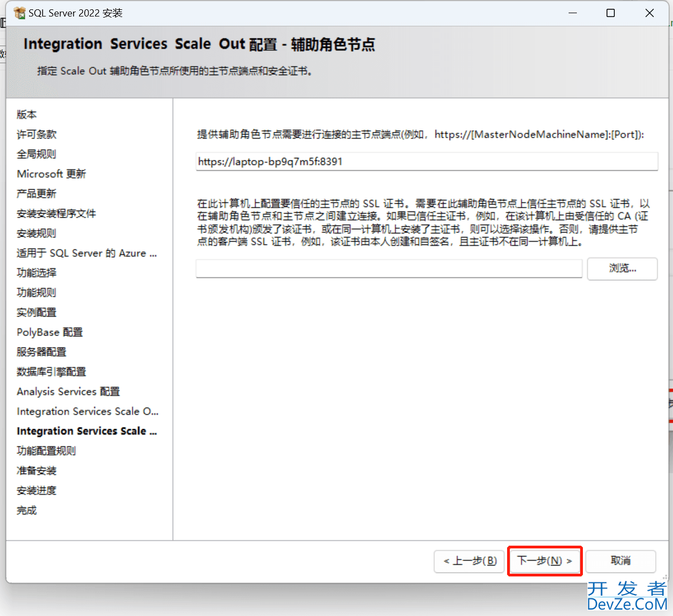Screen dimensions: 673x616
Task: Click the SQL Server setup title bar icon
Action: pyautogui.click(x=19, y=13)
